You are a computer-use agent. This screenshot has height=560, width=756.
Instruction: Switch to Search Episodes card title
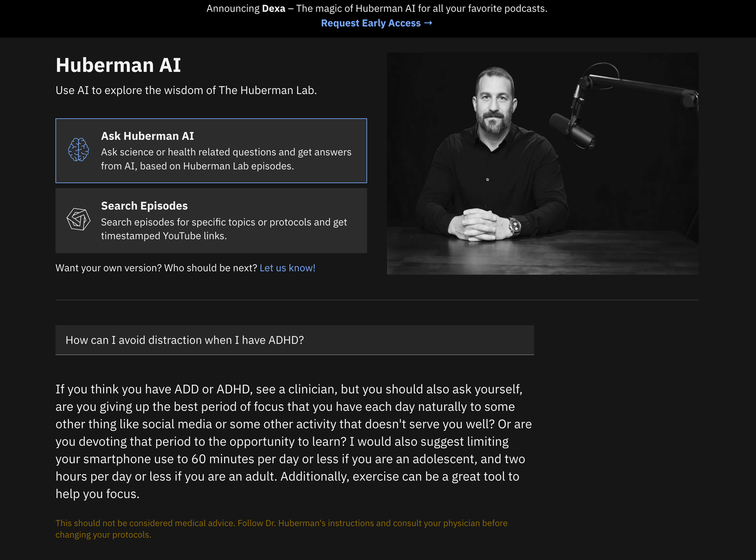pos(144,206)
